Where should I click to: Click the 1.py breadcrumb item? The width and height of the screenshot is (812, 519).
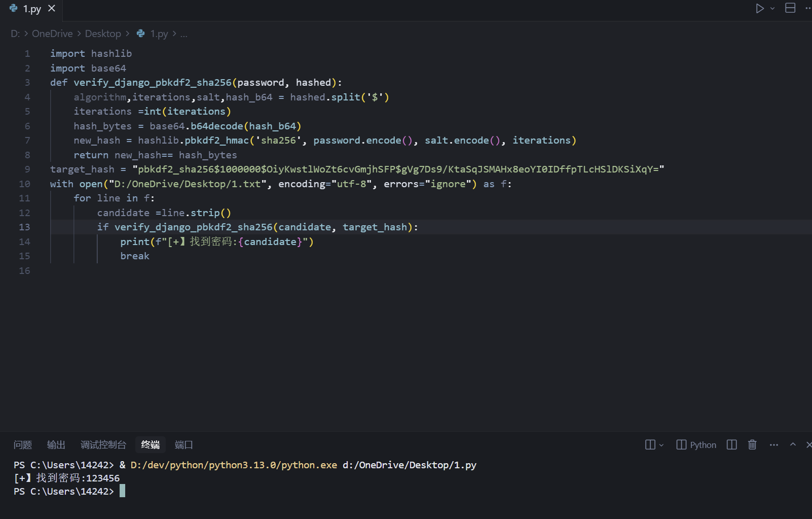pyautogui.click(x=153, y=33)
